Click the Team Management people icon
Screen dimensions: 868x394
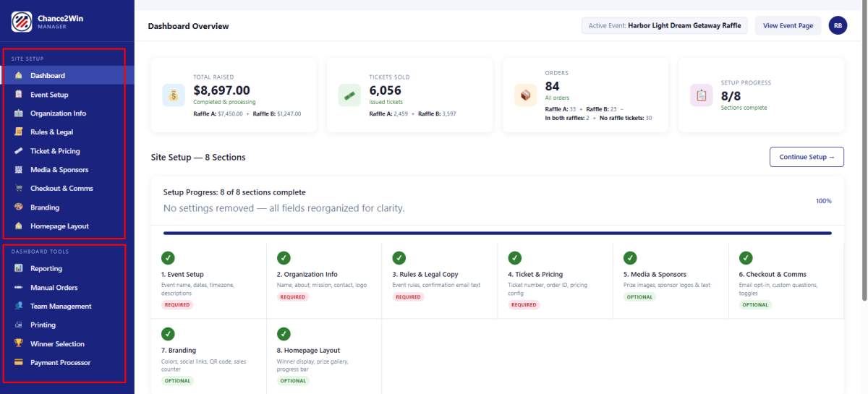point(18,307)
